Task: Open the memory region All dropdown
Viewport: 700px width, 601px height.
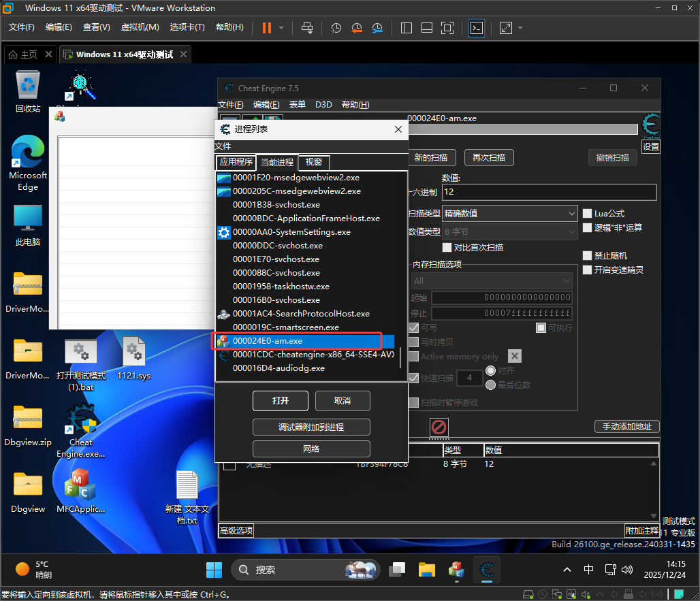Action: 492,280
